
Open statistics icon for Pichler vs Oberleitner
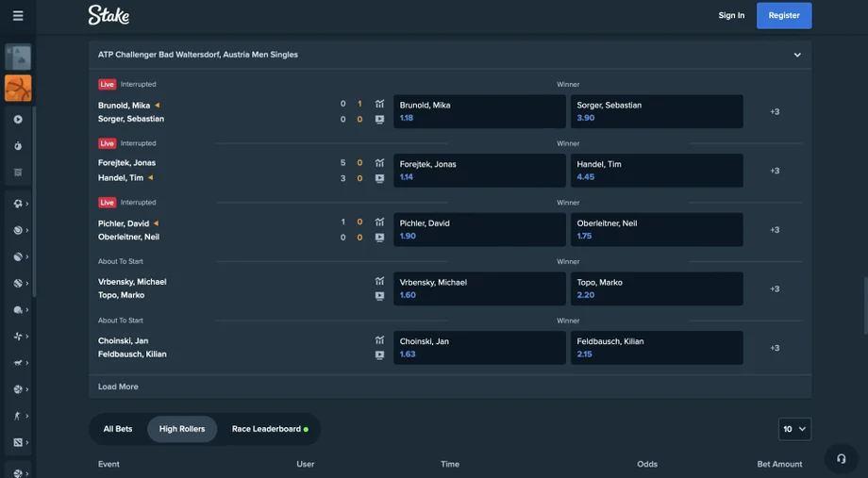click(379, 222)
